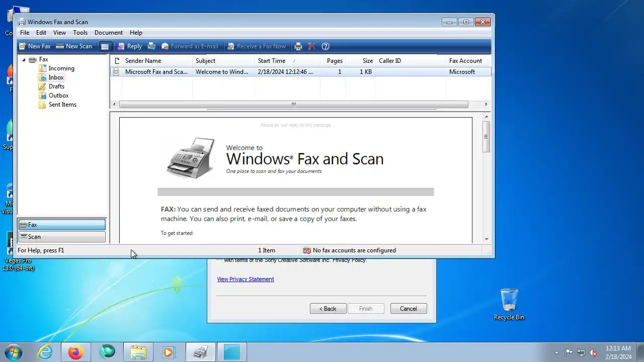Click the 'No fax accounts are configured' status
The image size is (644, 362).
tap(349, 250)
